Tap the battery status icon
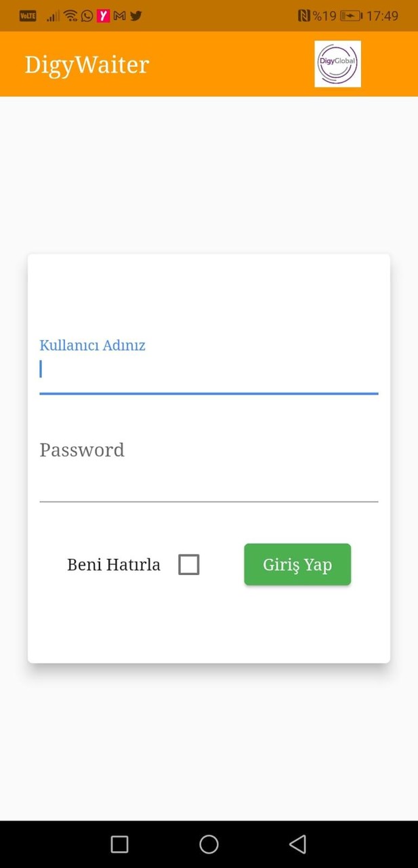The height and width of the screenshot is (868, 418). [350, 16]
